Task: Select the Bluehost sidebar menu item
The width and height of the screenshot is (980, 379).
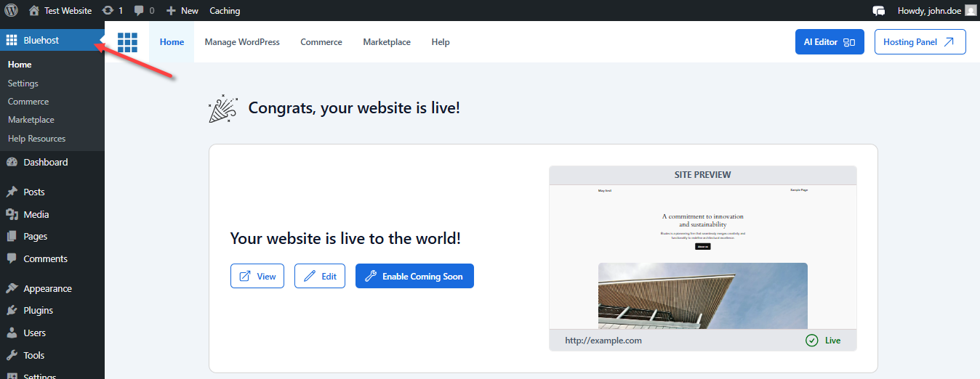Action: (x=52, y=40)
